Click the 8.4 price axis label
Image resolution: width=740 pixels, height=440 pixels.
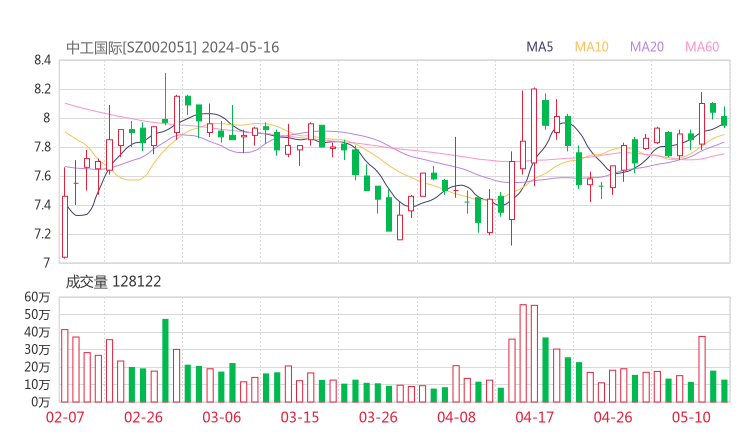(42, 60)
